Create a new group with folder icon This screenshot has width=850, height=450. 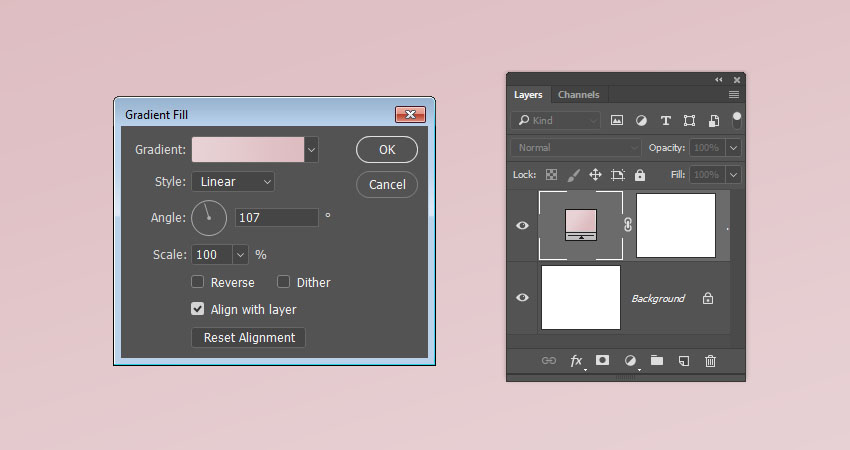click(657, 361)
